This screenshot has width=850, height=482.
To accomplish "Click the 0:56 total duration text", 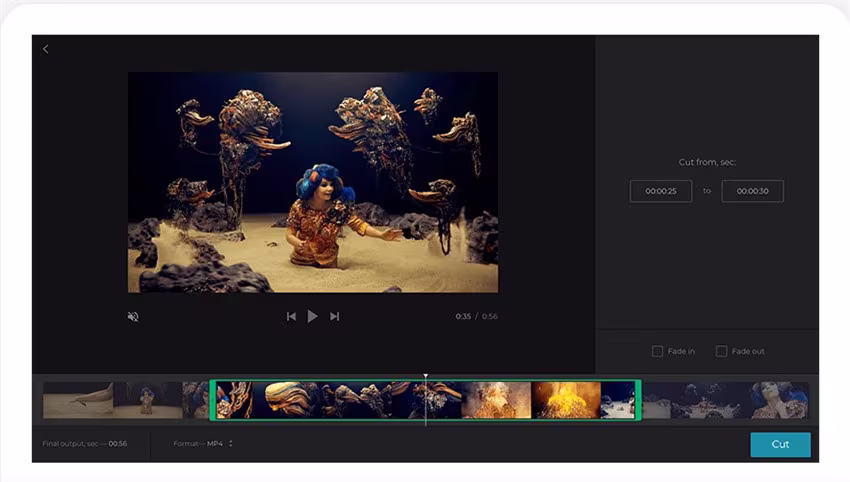I will click(490, 316).
